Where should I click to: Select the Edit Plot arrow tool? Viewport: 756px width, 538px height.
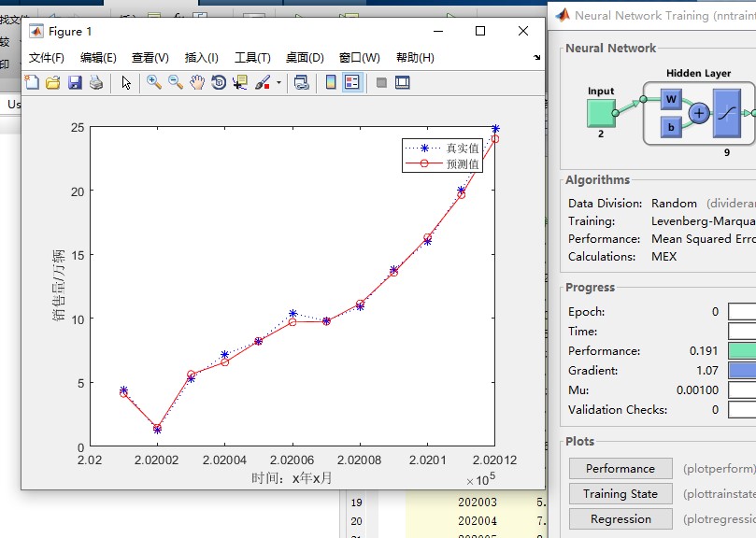pos(124,82)
